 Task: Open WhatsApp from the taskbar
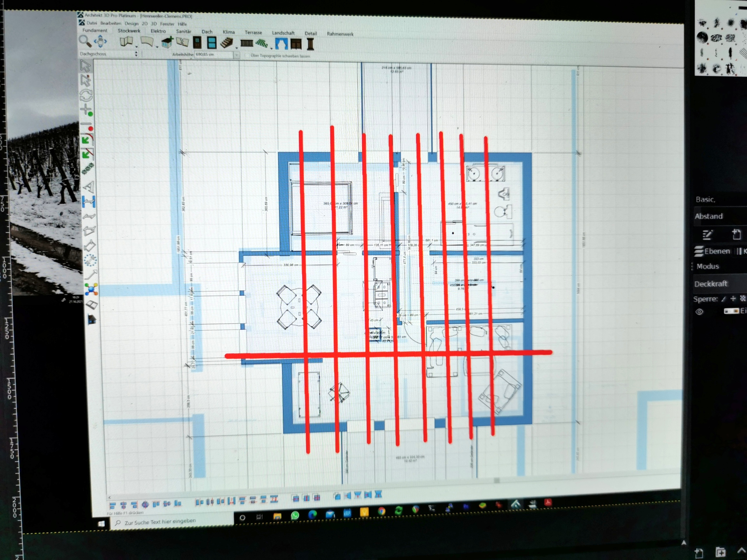[295, 515]
